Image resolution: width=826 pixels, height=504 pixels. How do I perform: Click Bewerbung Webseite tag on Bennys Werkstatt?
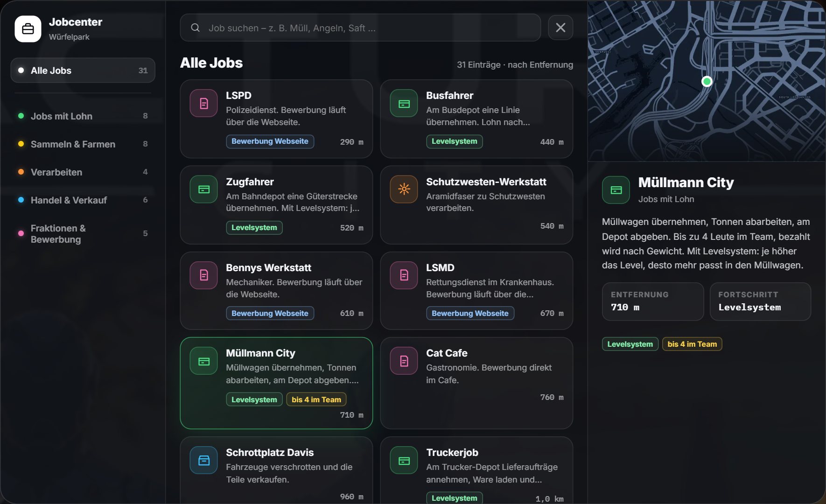coord(270,314)
